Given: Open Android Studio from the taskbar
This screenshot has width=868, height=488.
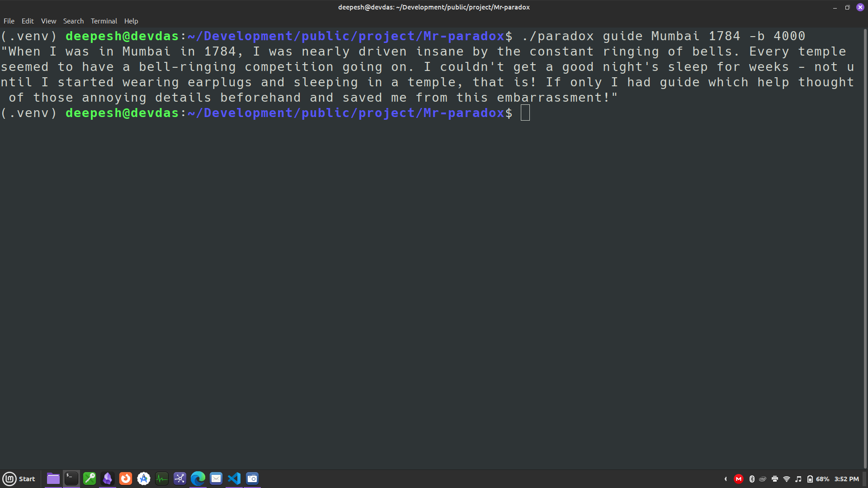Looking at the screenshot, I should click(144, 479).
